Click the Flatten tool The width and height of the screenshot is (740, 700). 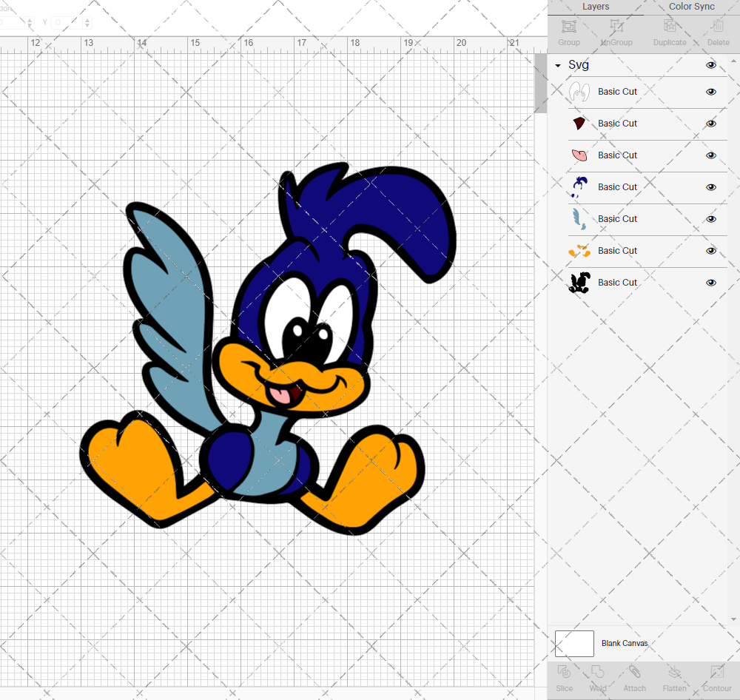click(674, 677)
